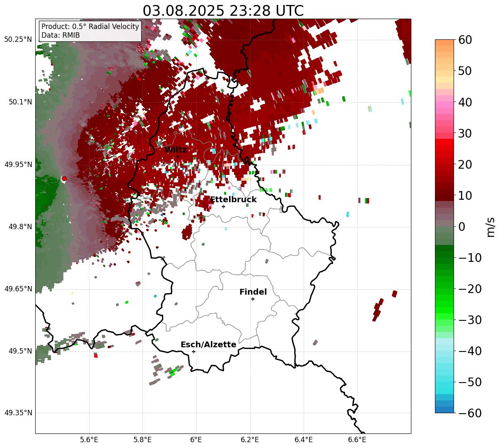The width and height of the screenshot is (500, 448).
Task: Click the colorbar −60 tick label
Action: click(x=469, y=413)
